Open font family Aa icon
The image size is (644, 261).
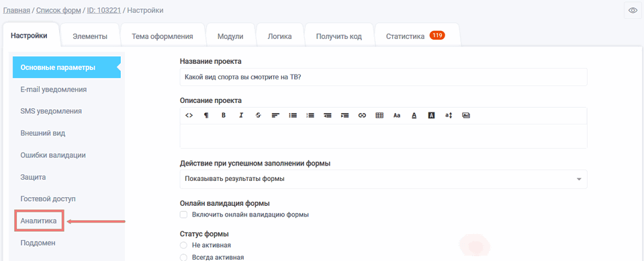click(x=397, y=116)
